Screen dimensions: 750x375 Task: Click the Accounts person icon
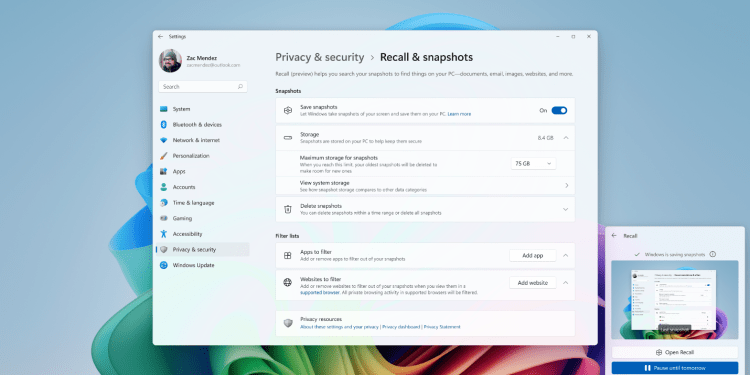(164, 187)
